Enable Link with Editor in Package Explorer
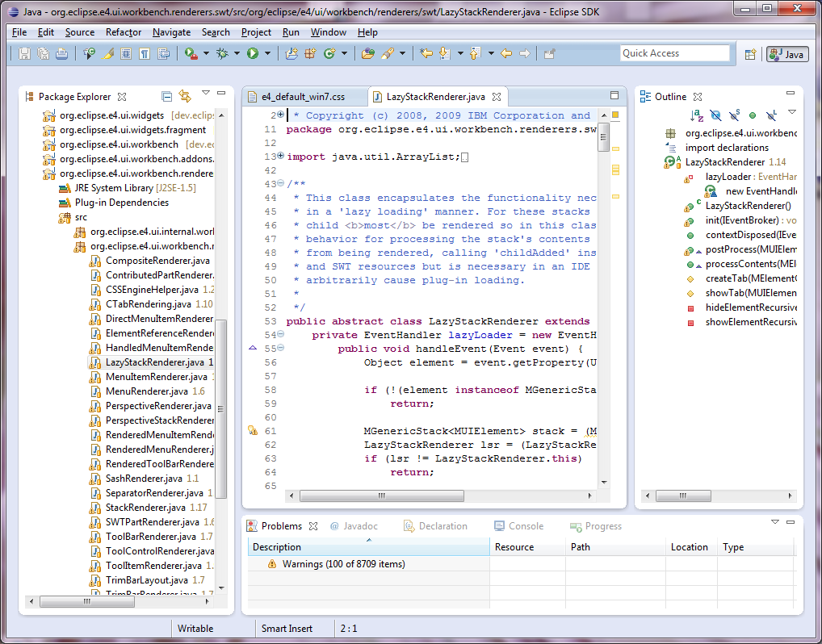 click(x=186, y=95)
